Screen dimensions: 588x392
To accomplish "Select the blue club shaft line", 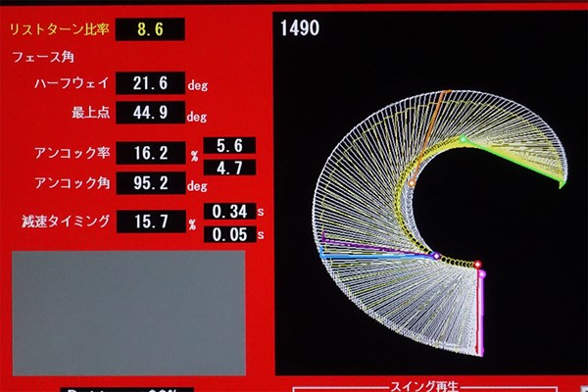I will 375,256.
